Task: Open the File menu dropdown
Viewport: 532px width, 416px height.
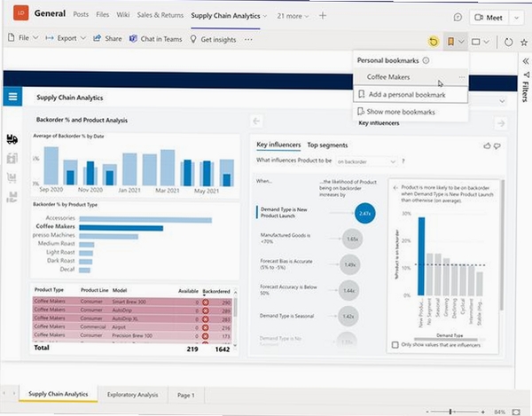Action: click(x=23, y=37)
